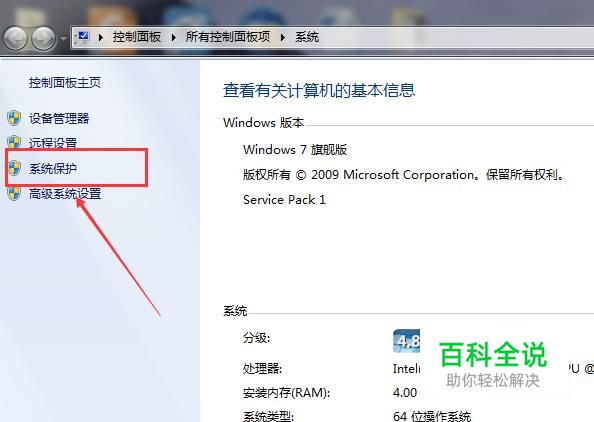This screenshot has height=422, width=594.
Task: Select 控制面板 breadcrumb in the address bar
Action: [137, 37]
